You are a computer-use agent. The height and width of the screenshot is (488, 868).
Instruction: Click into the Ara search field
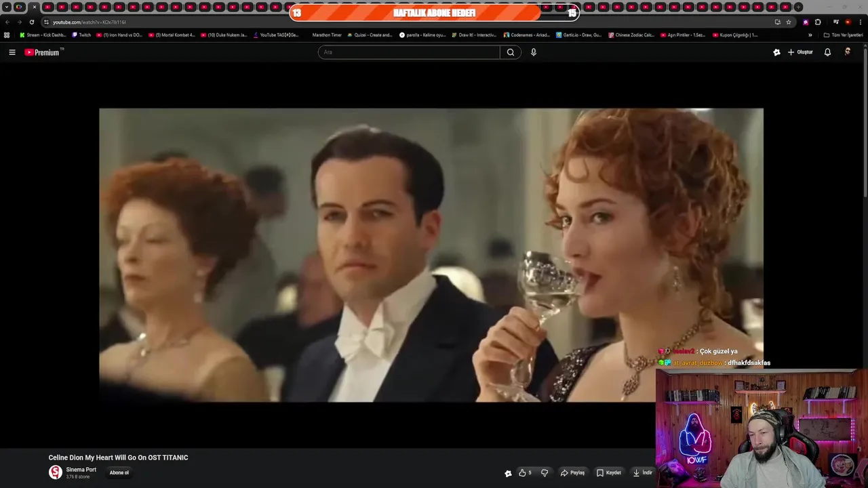coord(409,52)
